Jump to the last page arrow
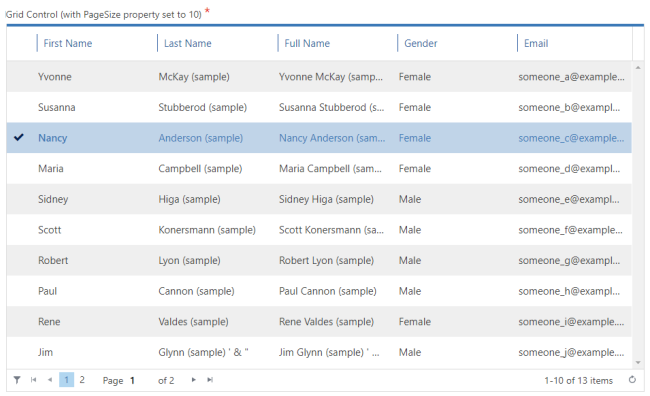 pyautogui.click(x=210, y=380)
